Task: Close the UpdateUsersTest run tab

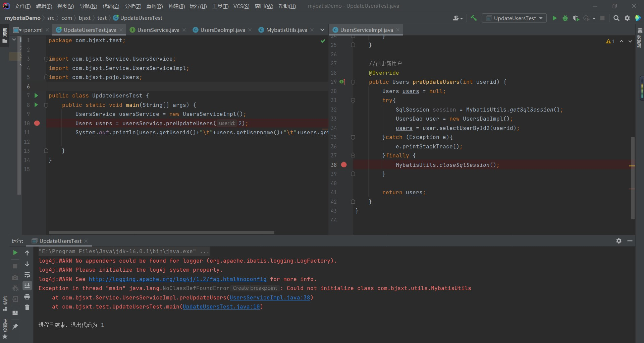Action: [86, 241]
